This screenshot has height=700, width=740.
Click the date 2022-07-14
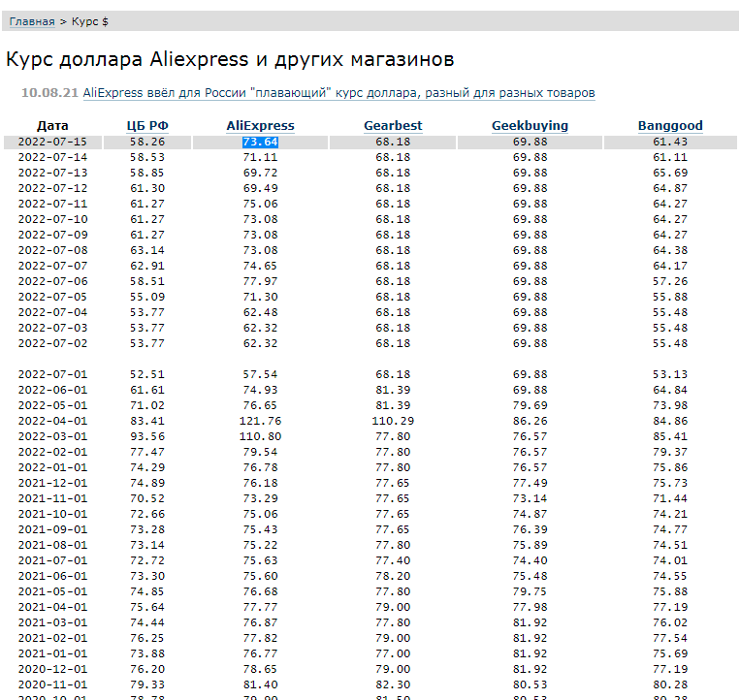[x=52, y=157]
